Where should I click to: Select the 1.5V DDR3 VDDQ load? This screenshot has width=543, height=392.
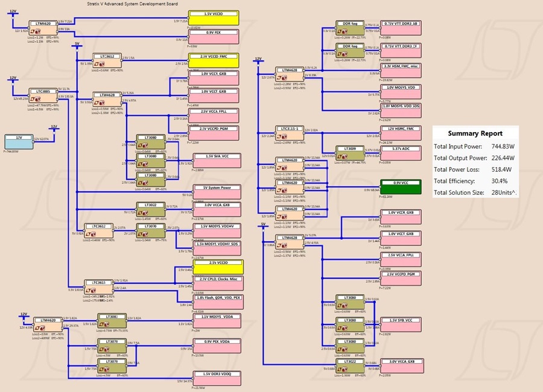pos(217,379)
